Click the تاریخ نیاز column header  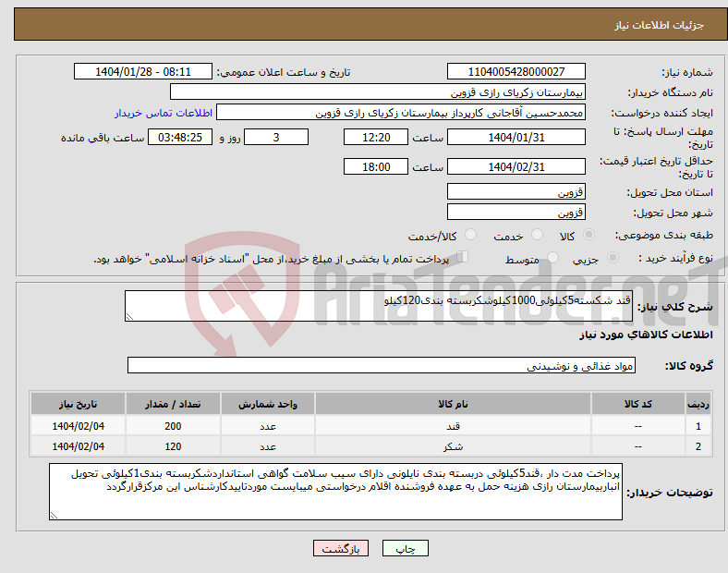tap(78, 404)
